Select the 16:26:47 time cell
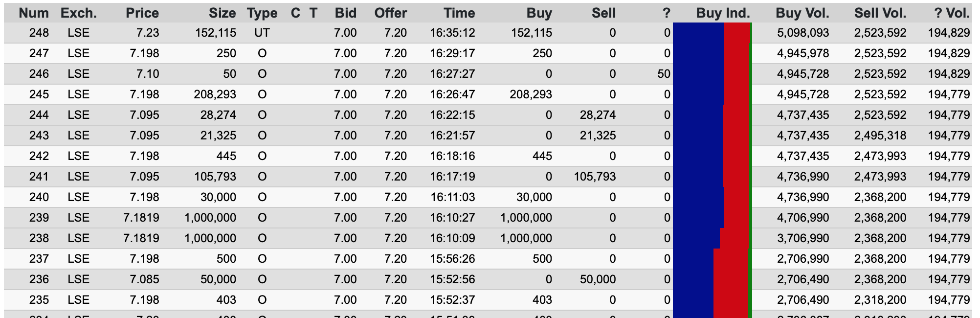The width and height of the screenshot is (980, 318). click(452, 94)
